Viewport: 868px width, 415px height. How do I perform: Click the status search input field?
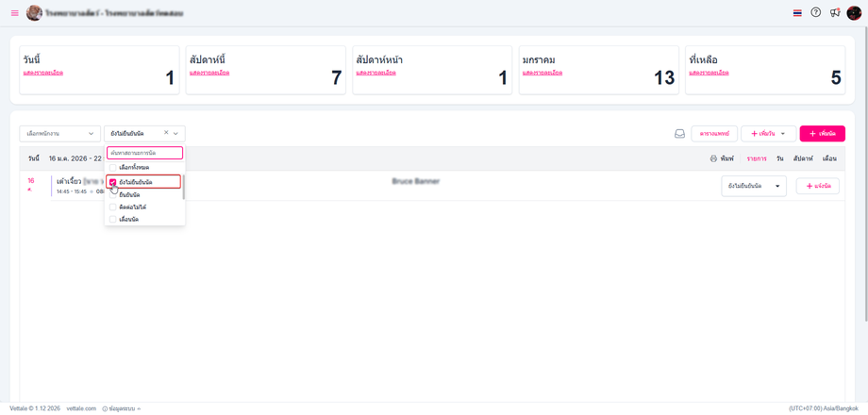coord(144,152)
